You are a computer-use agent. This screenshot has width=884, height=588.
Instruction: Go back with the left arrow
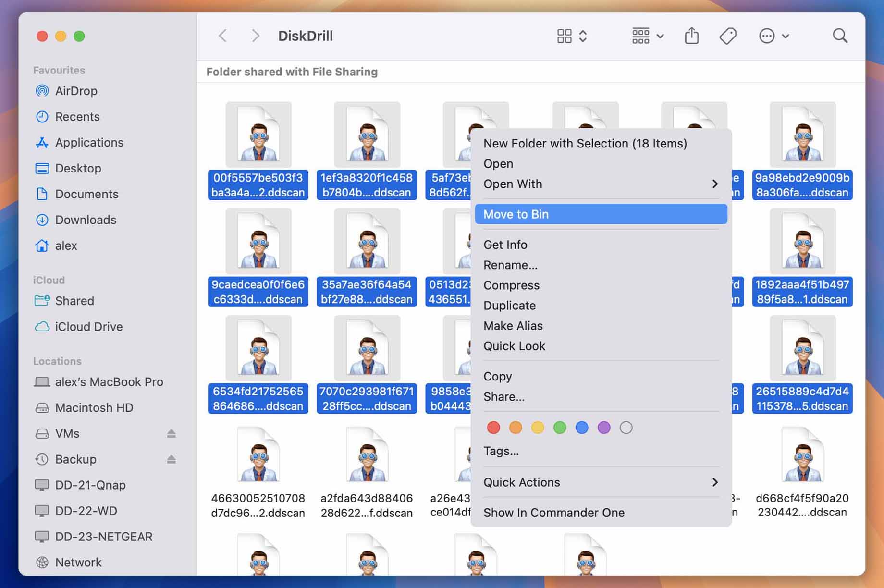(x=223, y=36)
